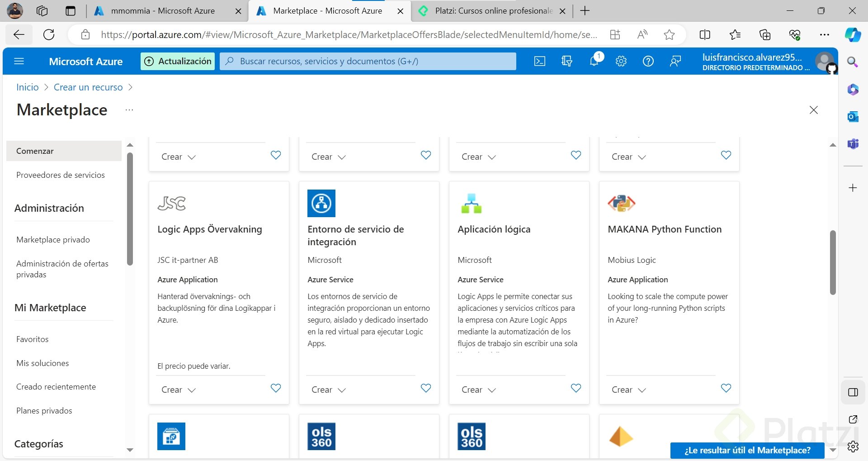Favorite Logic Apps Övervakning with heart
868x461 pixels.
point(276,388)
